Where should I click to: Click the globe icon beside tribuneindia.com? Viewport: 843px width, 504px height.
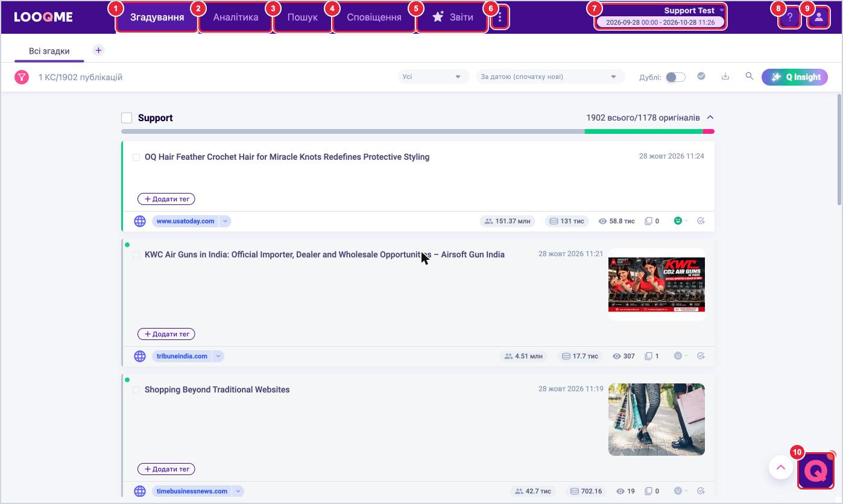140,356
